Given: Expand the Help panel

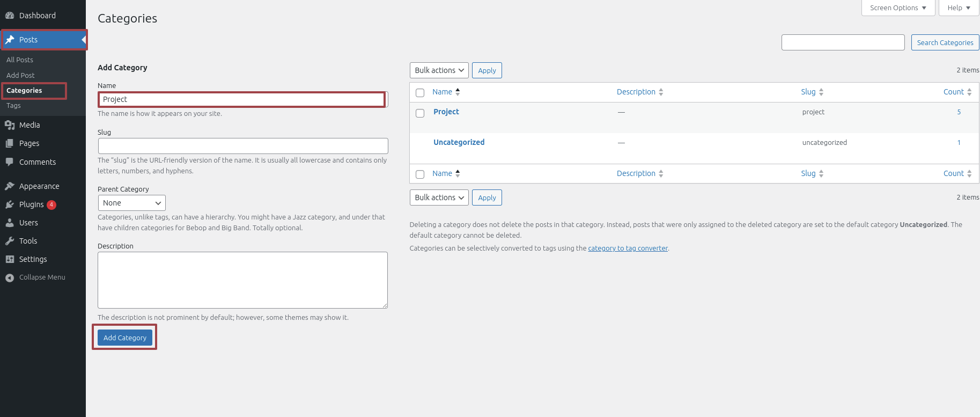Looking at the screenshot, I should coord(959,8).
